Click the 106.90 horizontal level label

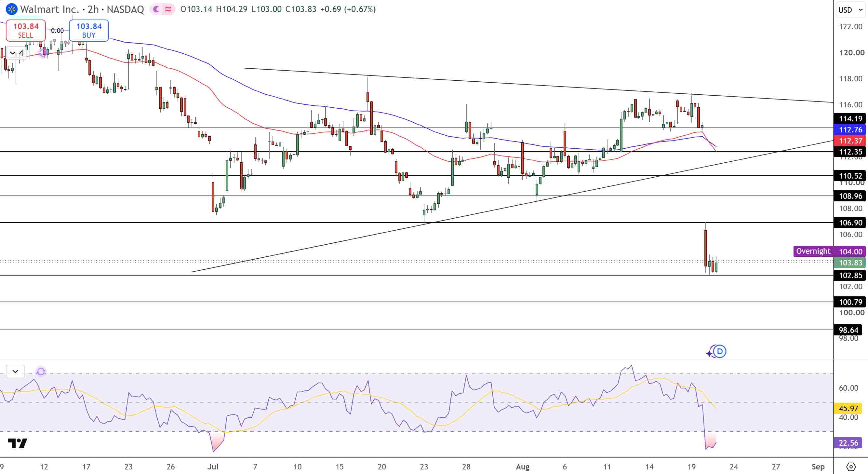(849, 223)
